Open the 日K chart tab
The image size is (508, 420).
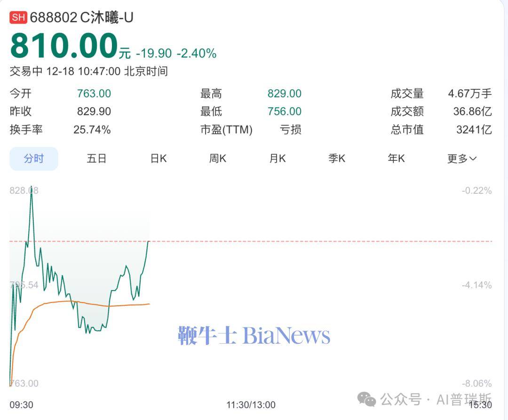[159, 158]
